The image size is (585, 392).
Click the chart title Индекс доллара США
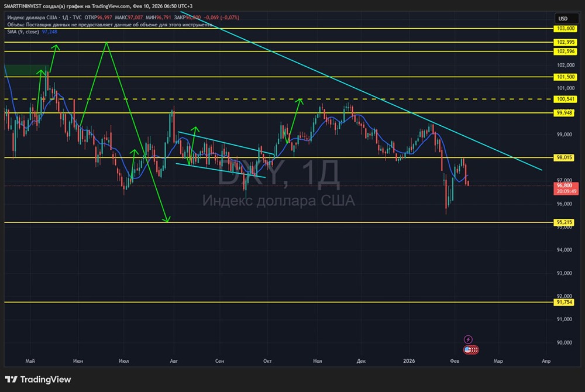click(x=32, y=17)
